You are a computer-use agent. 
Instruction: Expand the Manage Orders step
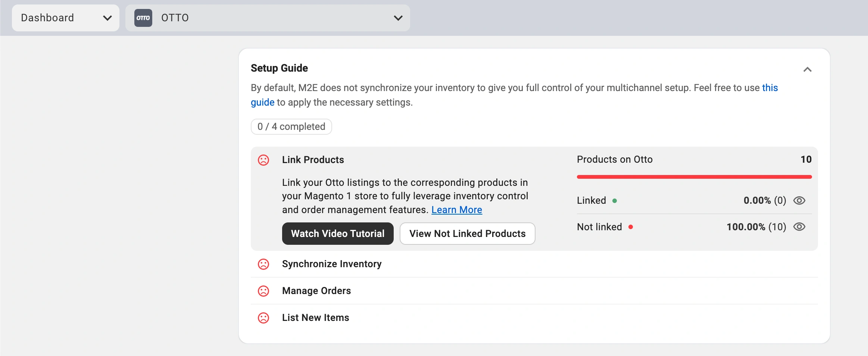click(x=316, y=291)
